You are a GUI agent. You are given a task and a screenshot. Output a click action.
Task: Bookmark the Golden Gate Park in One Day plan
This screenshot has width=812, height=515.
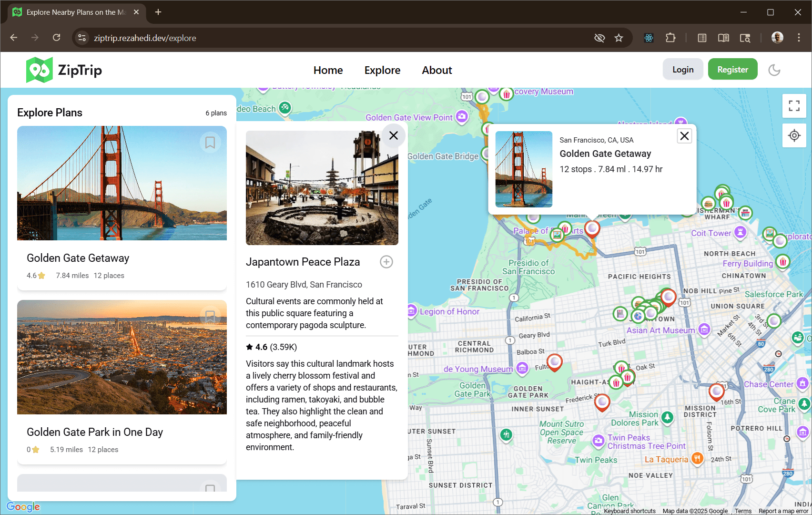click(210, 317)
